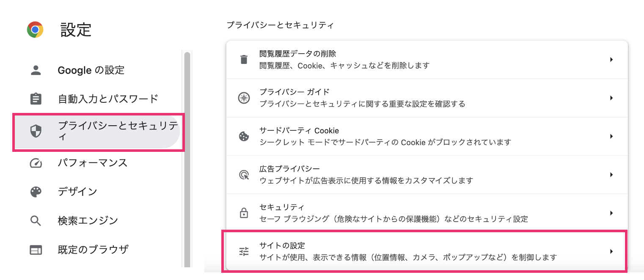Expand the プライバシー ガイド row arrow

pyautogui.click(x=611, y=98)
